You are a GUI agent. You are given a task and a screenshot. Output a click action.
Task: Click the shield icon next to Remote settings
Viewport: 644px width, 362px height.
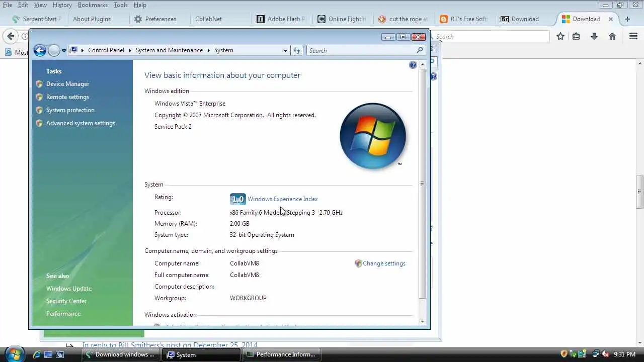pyautogui.click(x=39, y=97)
